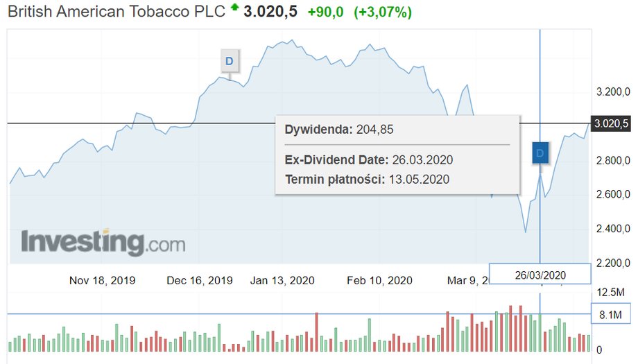Click the 26/03/2020 crosshair date box

coord(540,275)
